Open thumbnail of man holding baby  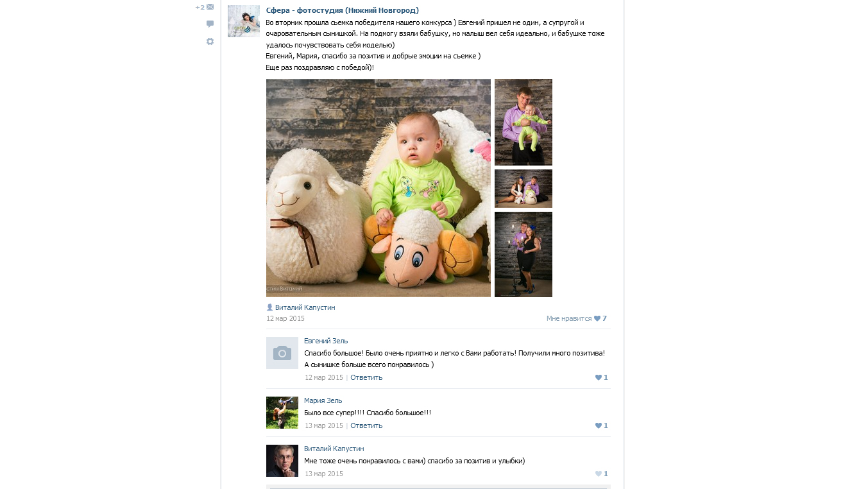tap(523, 122)
